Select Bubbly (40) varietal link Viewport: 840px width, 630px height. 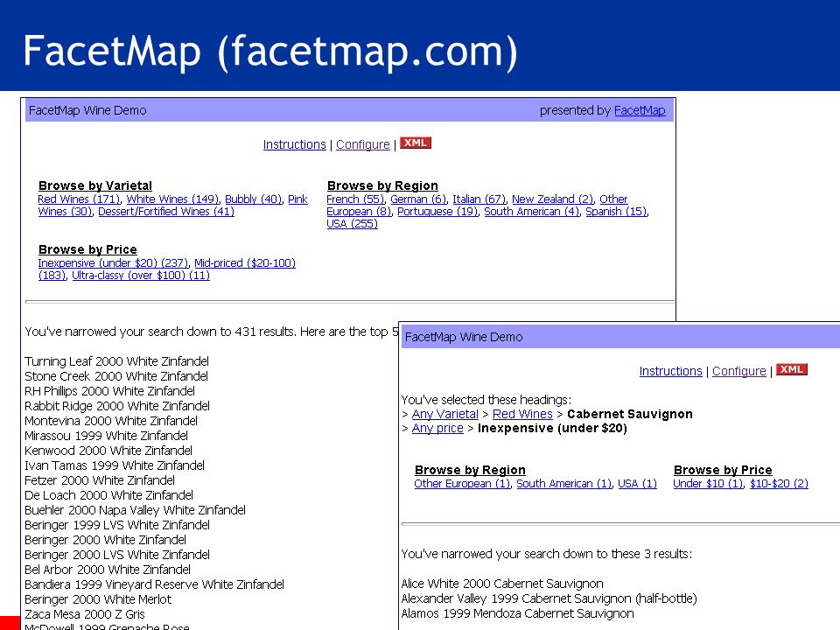coord(253,199)
